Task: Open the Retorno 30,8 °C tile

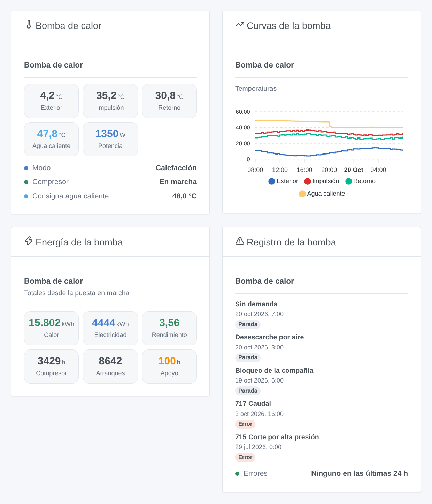Action: pos(169,101)
